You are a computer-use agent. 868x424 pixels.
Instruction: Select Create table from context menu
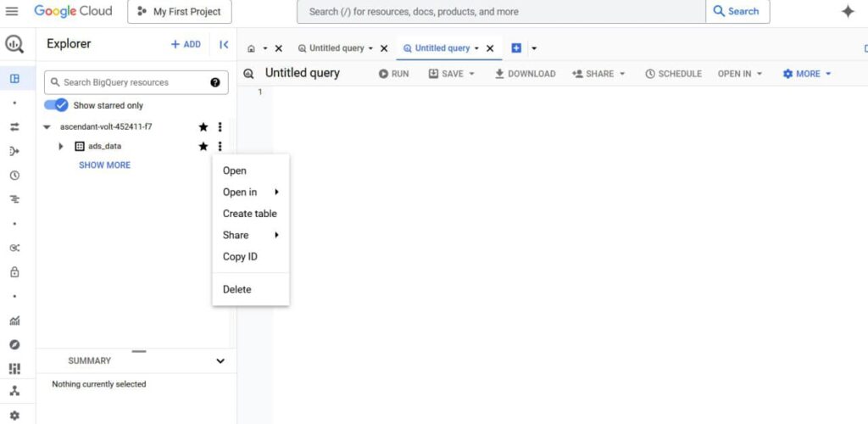point(250,214)
